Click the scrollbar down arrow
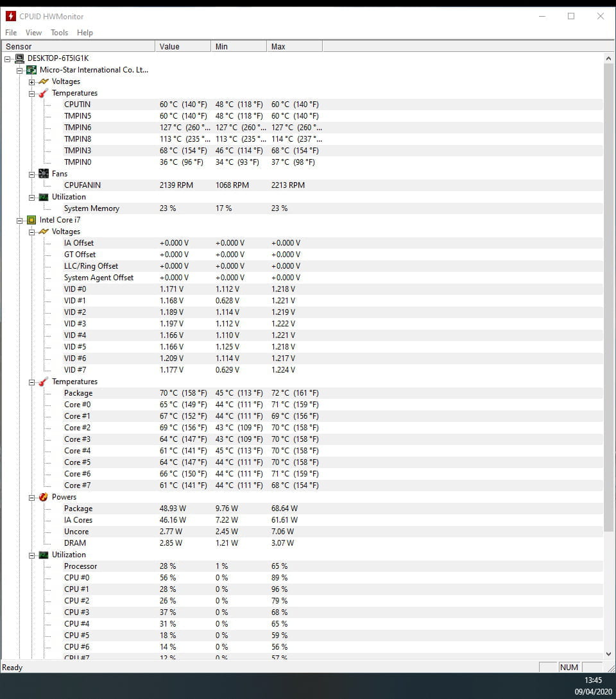The image size is (616, 699). pos(608,654)
